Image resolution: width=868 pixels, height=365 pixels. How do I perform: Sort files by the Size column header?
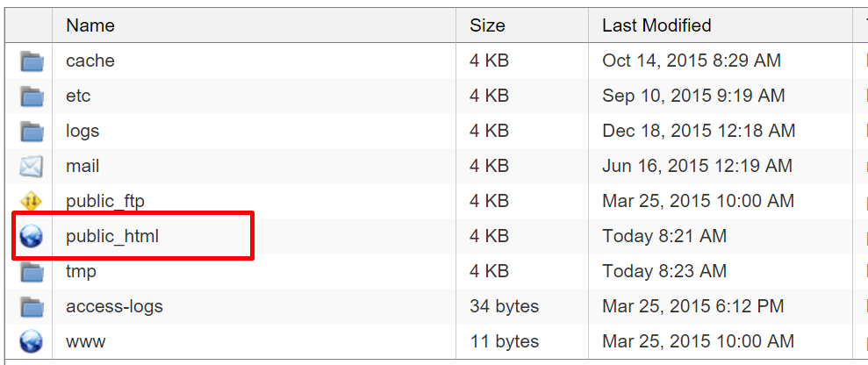pos(487,25)
